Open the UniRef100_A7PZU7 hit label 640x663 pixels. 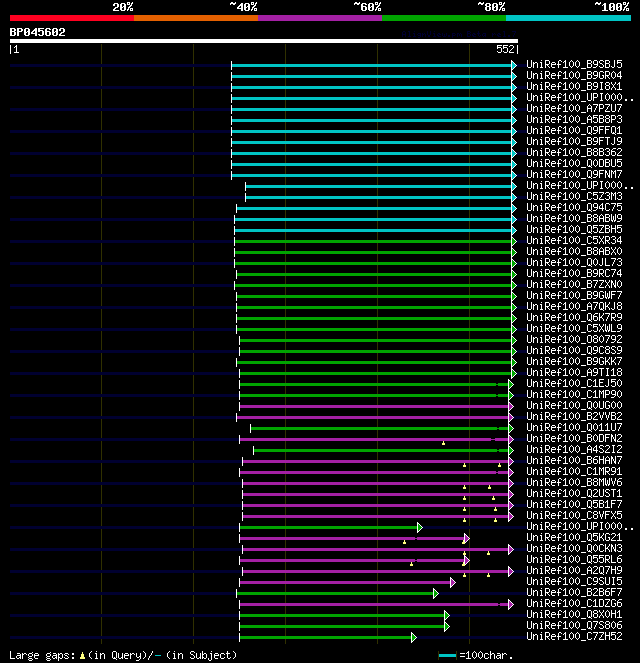coord(574,108)
